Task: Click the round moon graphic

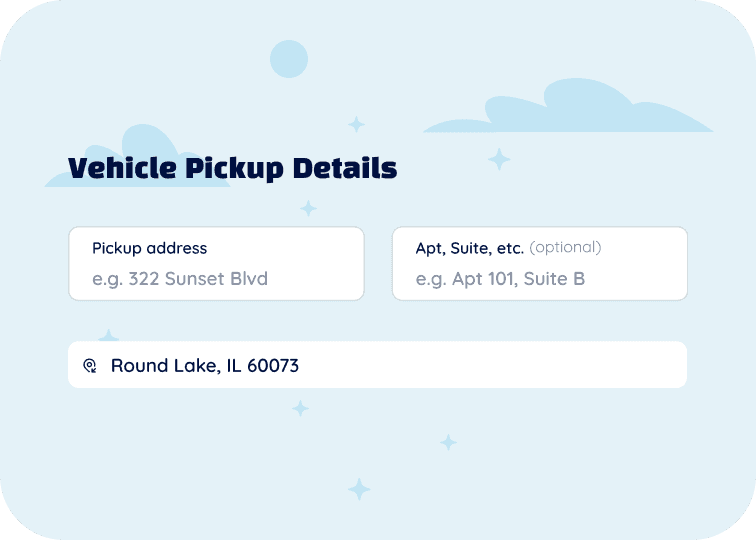Action: coord(289,59)
